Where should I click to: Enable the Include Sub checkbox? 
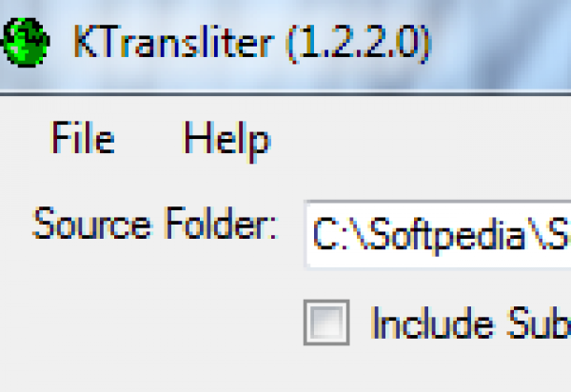(x=326, y=323)
